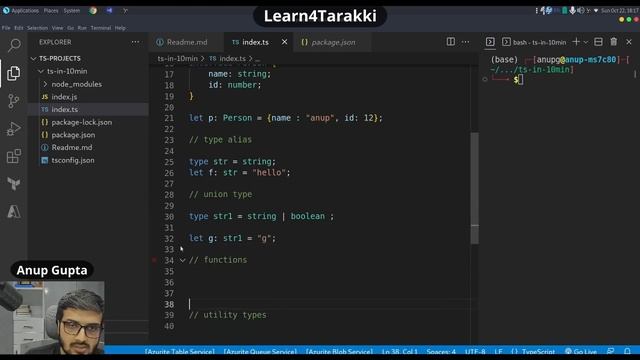Screen dimensions: 640x360
Task: Open the Search view in activity bar
Action: pos(14,45)
